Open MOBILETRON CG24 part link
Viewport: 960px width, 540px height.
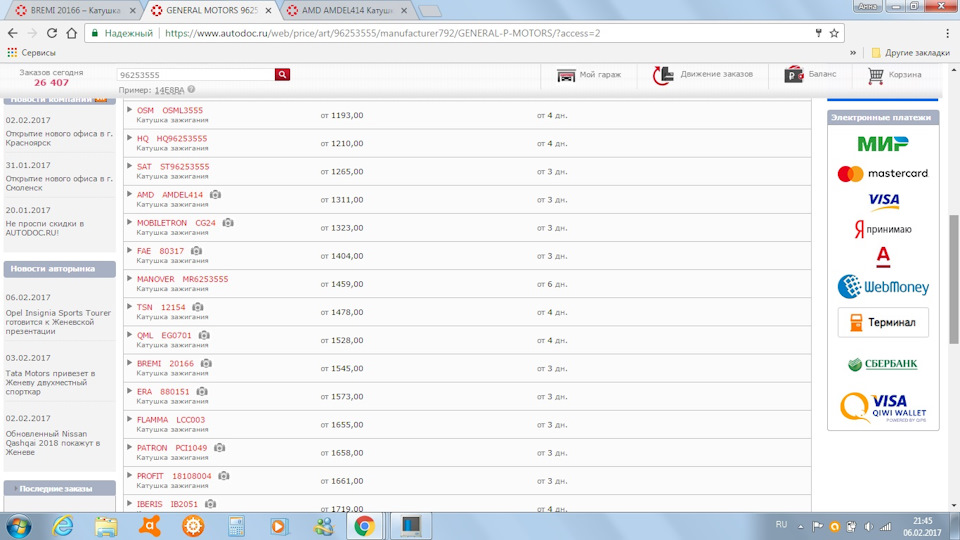click(x=176, y=223)
